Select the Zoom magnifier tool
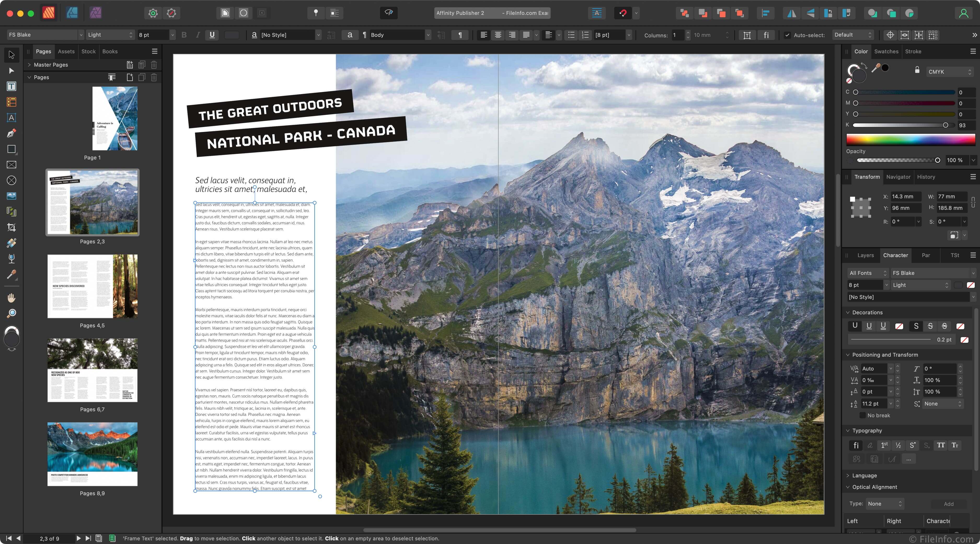The width and height of the screenshot is (980, 544). tap(11, 314)
